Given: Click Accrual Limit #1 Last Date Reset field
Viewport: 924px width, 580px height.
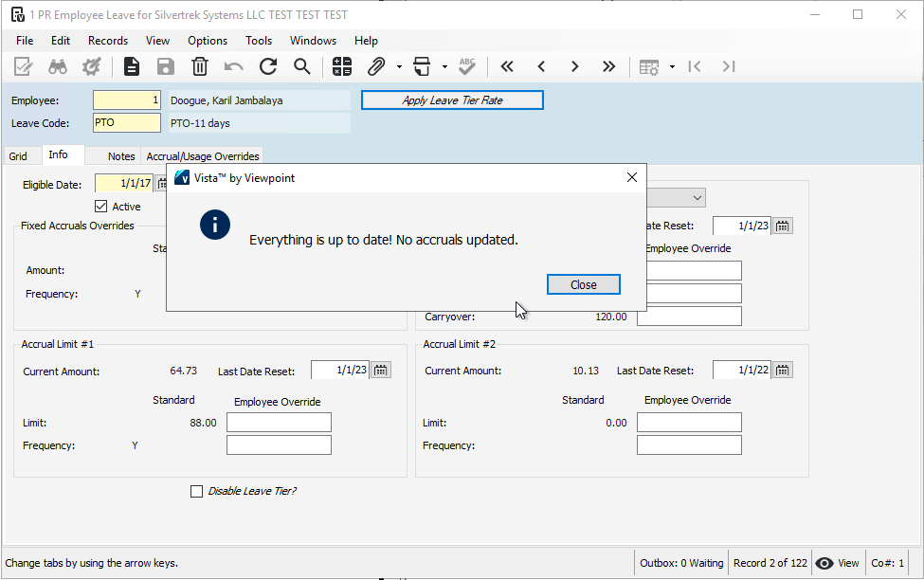Looking at the screenshot, I should click(x=340, y=371).
